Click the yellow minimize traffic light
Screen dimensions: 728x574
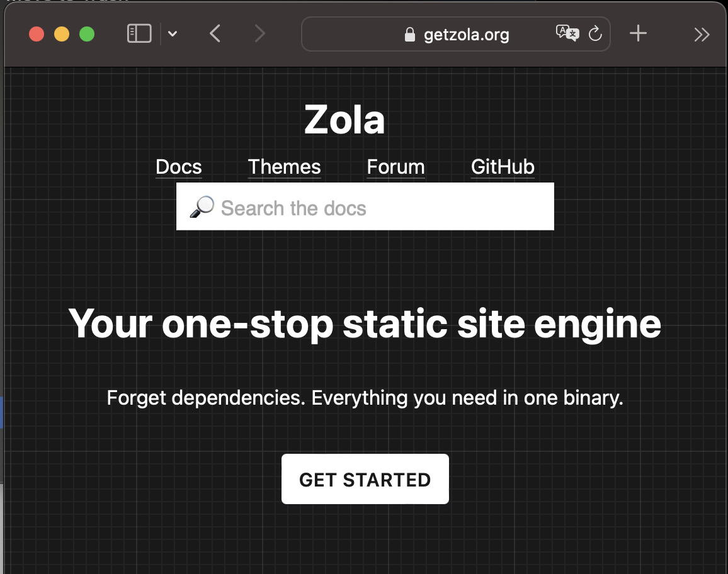(62, 34)
